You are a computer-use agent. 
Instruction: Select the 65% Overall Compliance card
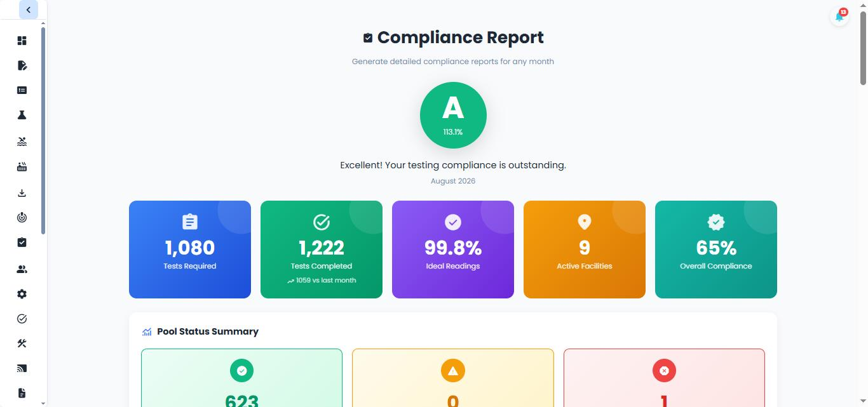716,250
